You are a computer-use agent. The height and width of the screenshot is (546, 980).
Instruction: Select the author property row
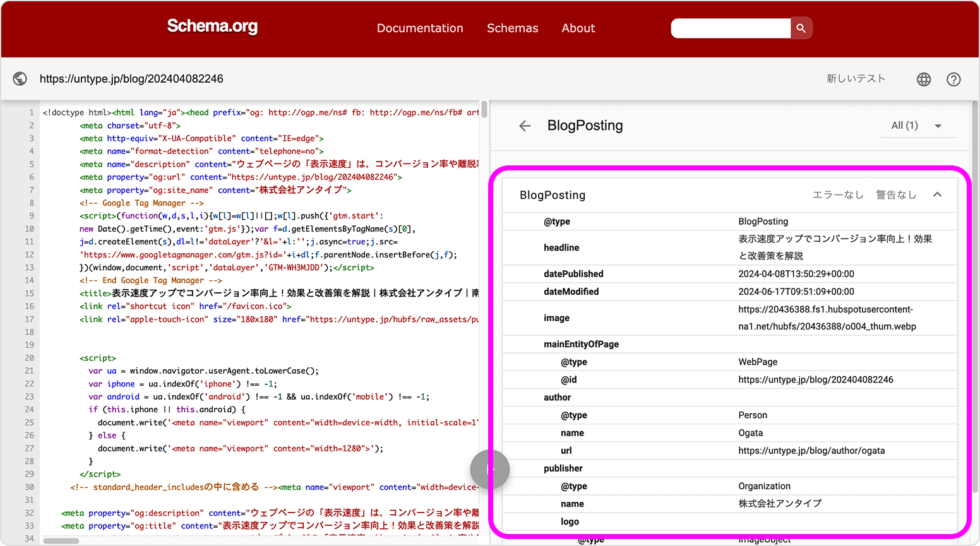click(730, 398)
